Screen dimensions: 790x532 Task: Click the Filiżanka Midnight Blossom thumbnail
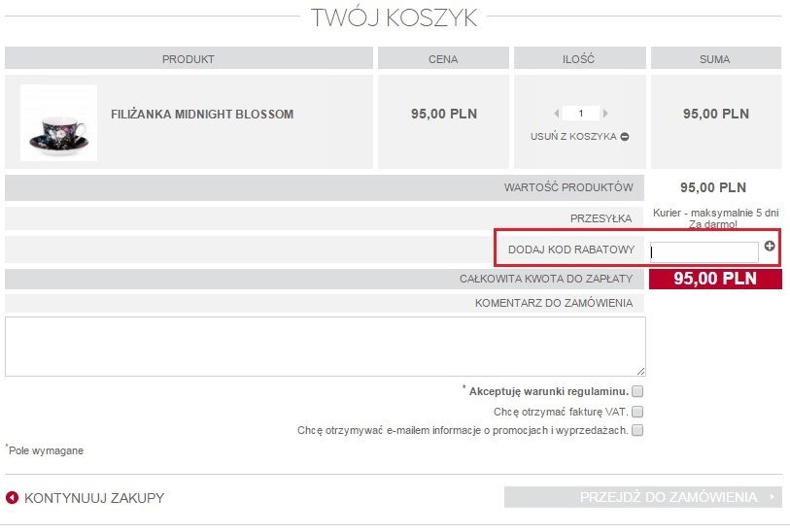58,123
